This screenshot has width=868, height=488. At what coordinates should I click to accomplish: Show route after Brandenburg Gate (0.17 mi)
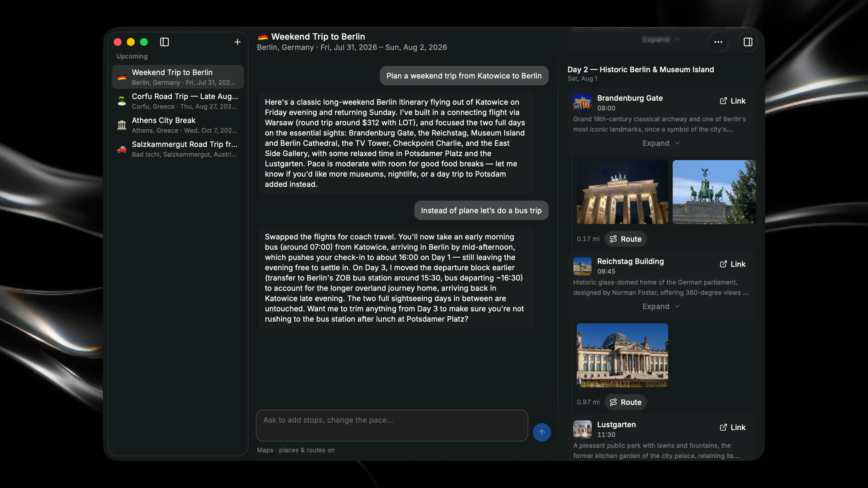click(626, 239)
